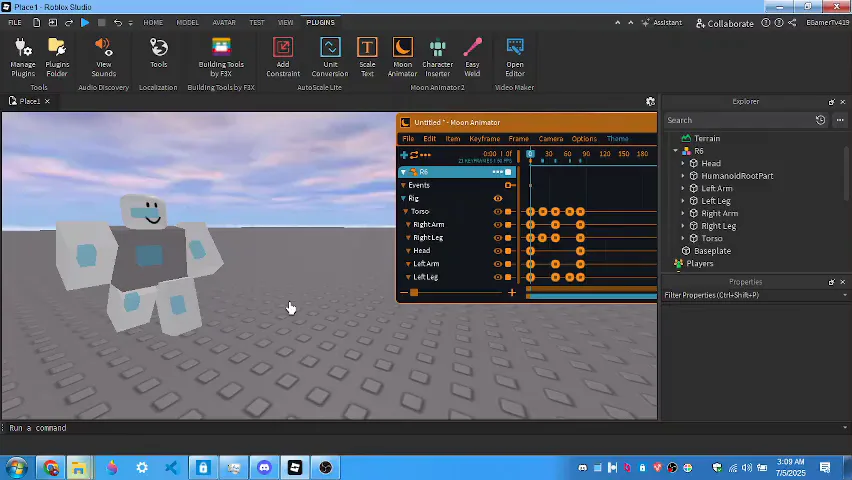The width and height of the screenshot is (852, 480).
Task: Open the Moon Animator more-options dots
Action: 425,155
